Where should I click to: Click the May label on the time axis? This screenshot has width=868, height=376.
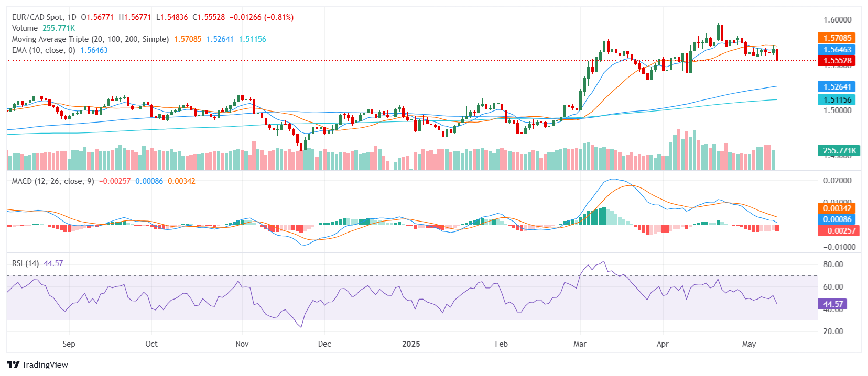point(749,344)
